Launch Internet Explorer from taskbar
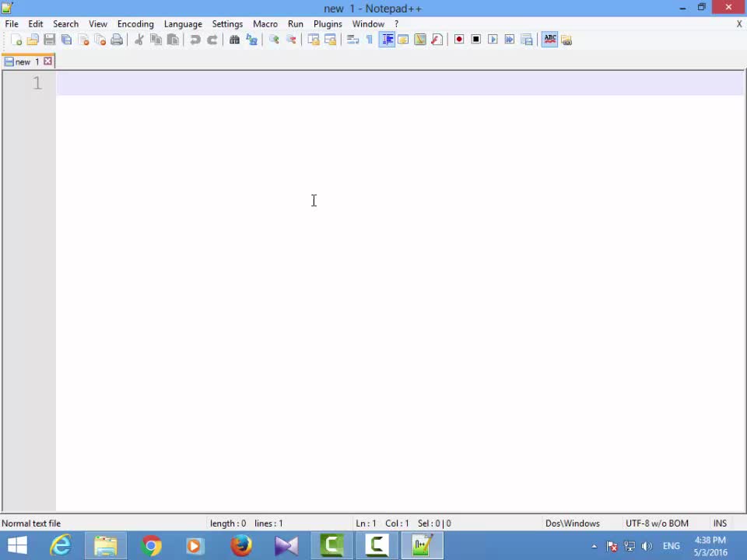Image resolution: width=747 pixels, height=560 pixels. click(61, 545)
